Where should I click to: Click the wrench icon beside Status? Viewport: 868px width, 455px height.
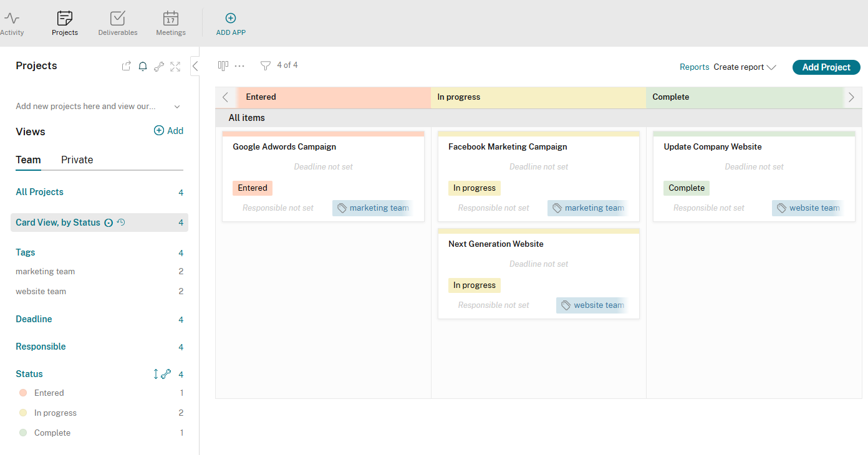[x=165, y=373]
